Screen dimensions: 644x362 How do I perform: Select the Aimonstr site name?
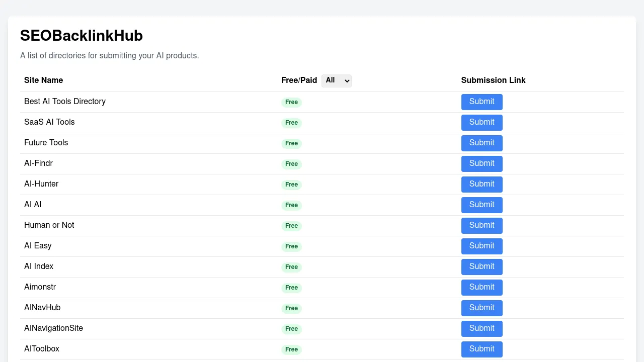click(x=40, y=287)
